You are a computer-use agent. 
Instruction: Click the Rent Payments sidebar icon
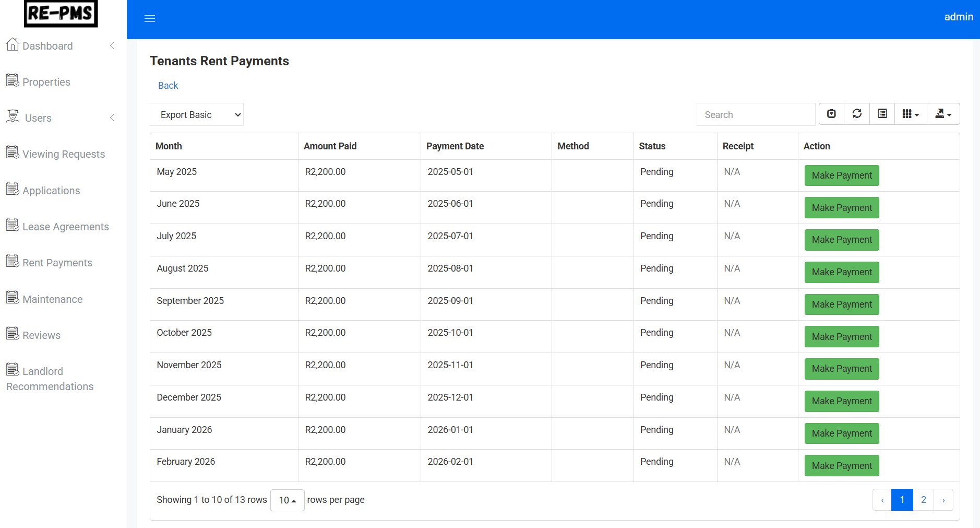[11, 261]
